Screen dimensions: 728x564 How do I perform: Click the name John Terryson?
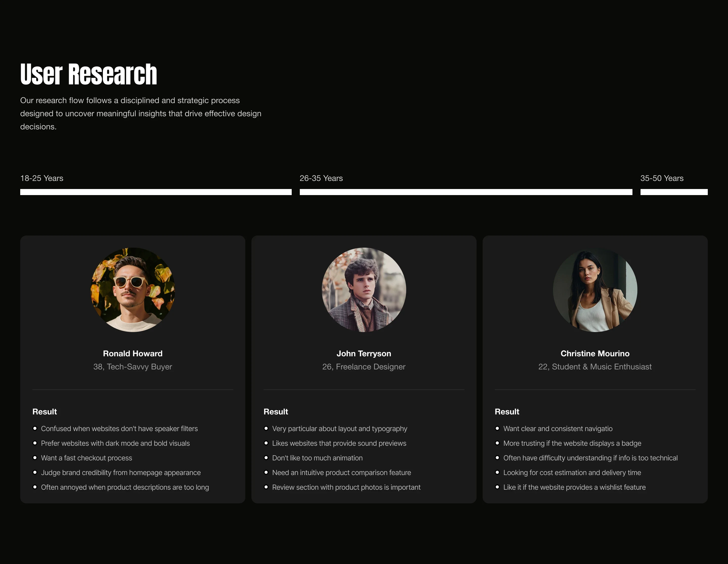364,354
